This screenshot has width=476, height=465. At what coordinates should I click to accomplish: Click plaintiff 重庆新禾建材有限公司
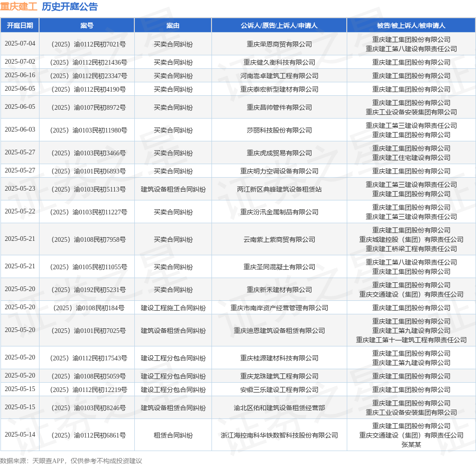(279, 290)
